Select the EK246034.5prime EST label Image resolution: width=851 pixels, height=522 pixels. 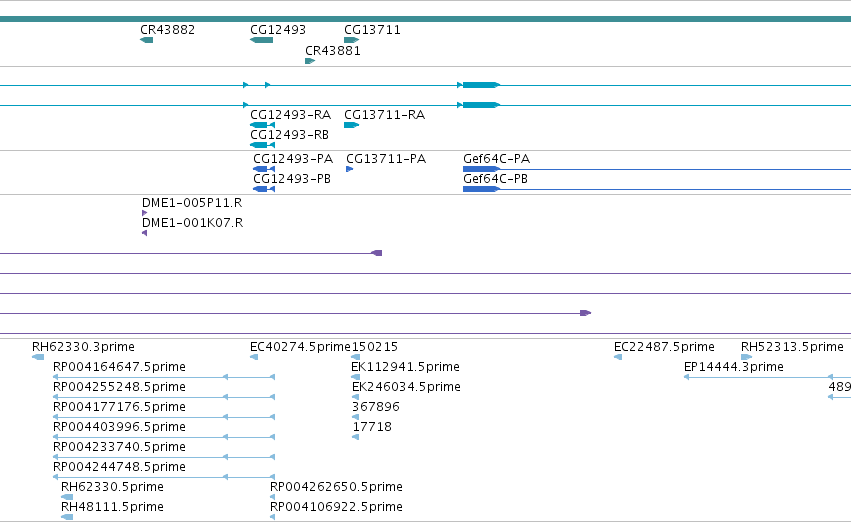407,387
